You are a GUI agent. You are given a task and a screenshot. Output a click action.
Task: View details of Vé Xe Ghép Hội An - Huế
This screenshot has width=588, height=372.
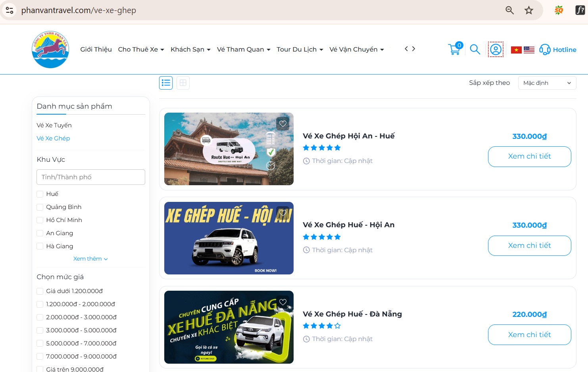pos(530,157)
